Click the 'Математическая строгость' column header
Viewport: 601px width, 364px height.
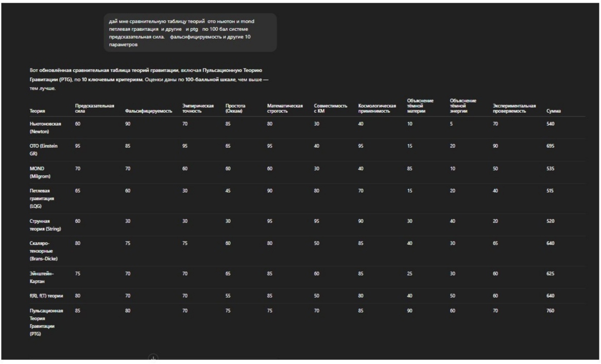click(285, 109)
